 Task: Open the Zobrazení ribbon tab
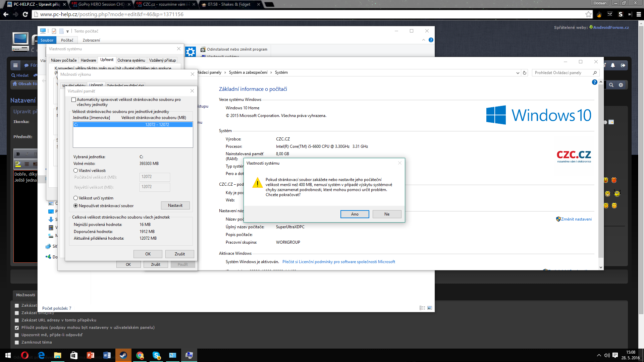(x=91, y=40)
